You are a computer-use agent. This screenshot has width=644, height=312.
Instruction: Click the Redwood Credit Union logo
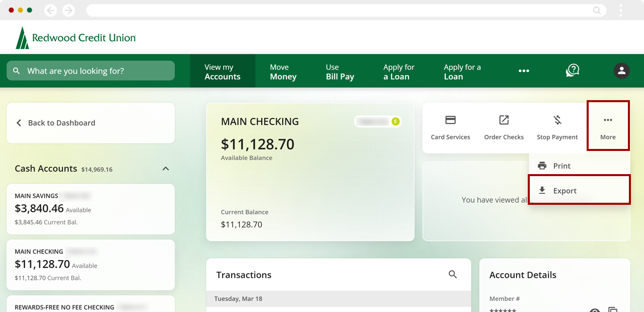(76, 38)
